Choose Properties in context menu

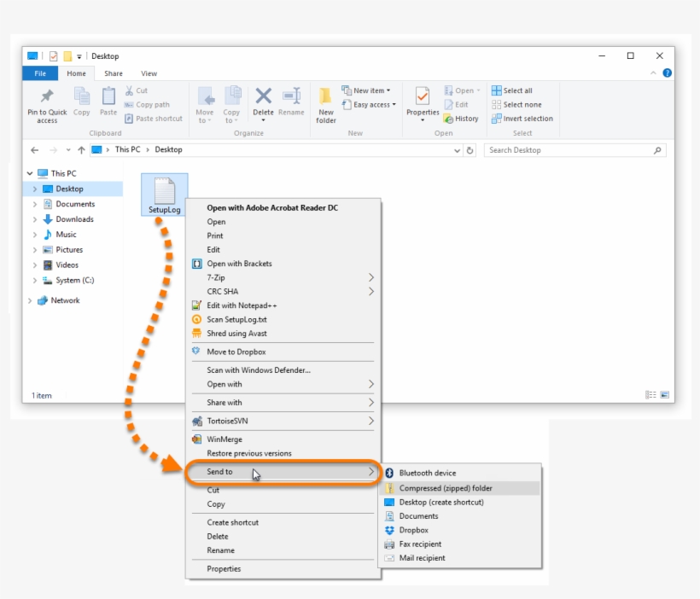[283, 568]
